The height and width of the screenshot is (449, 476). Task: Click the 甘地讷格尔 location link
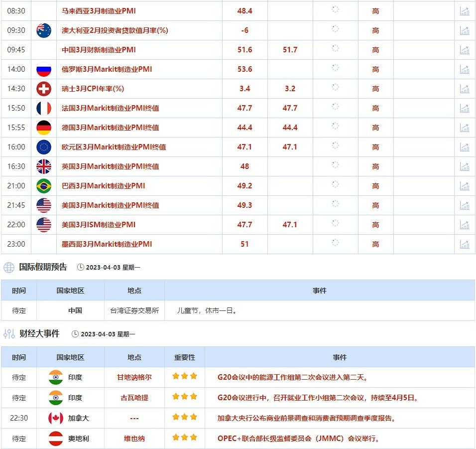pyautogui.click(x=134, y=378)
